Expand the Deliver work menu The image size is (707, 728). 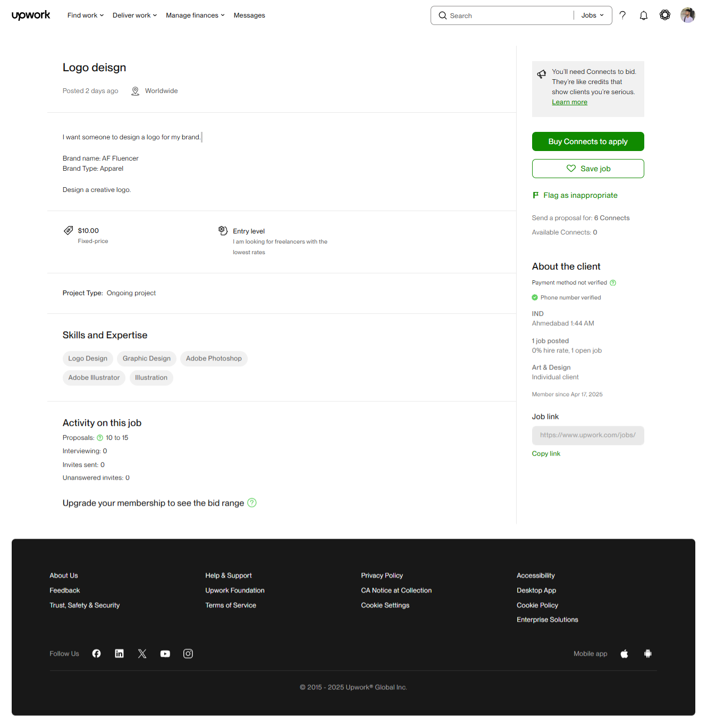134,15
